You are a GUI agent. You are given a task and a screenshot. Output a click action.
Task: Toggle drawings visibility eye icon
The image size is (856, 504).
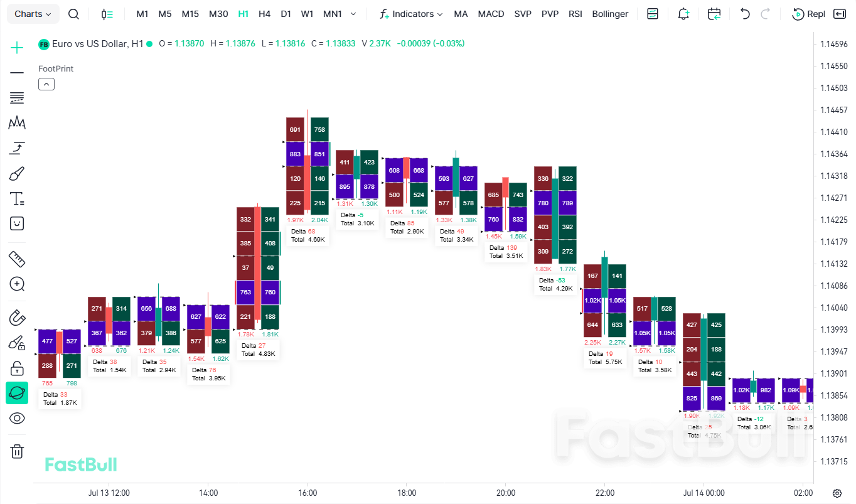(x=17, y=418)
